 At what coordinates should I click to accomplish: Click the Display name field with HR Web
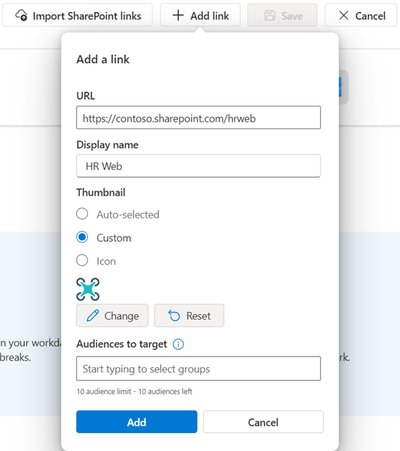pyautogui.click(x=198, y=166)
